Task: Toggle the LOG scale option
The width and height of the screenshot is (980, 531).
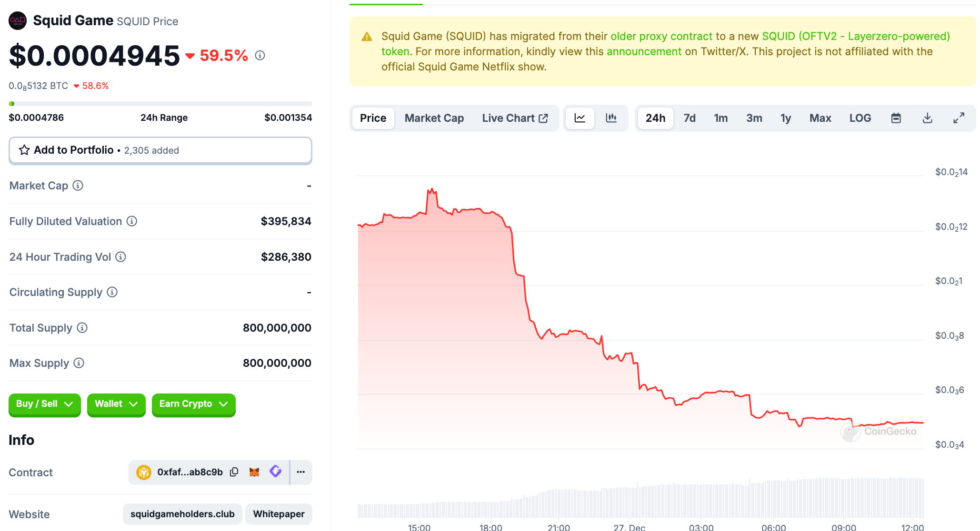Action: (860, 118)
